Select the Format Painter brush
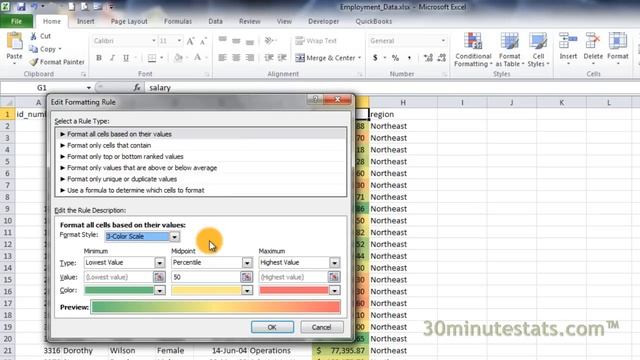Viewport: 640px width, 360px height. tap(33, 62)
